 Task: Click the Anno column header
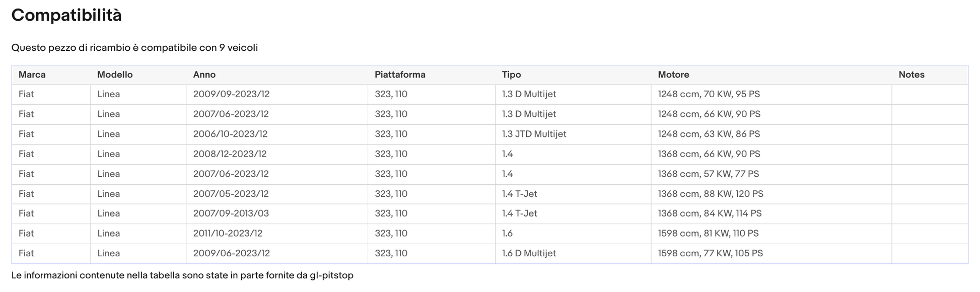(277, 75)
